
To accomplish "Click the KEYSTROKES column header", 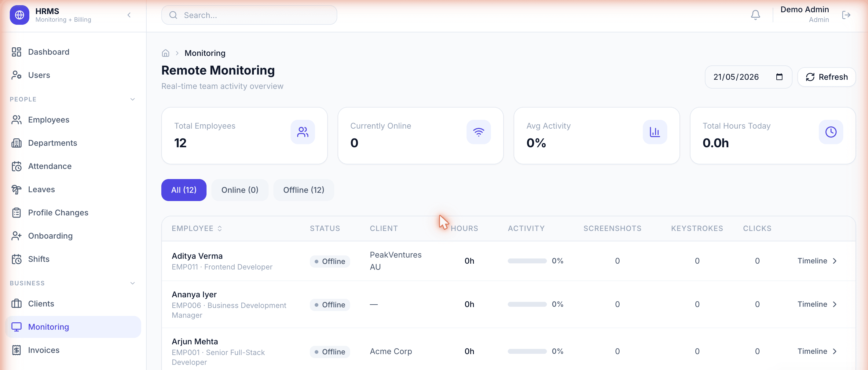I will coord(697,229).
